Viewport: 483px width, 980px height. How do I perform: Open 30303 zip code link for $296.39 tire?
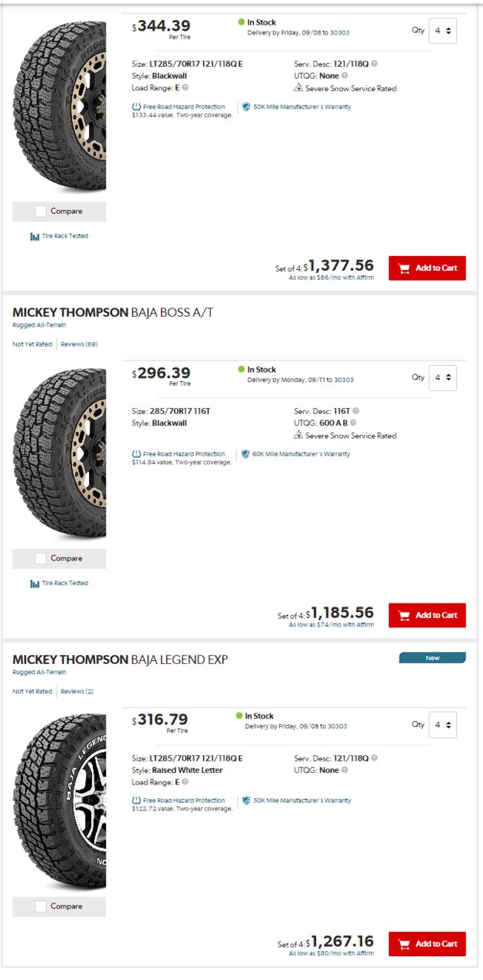pos(343,380)
